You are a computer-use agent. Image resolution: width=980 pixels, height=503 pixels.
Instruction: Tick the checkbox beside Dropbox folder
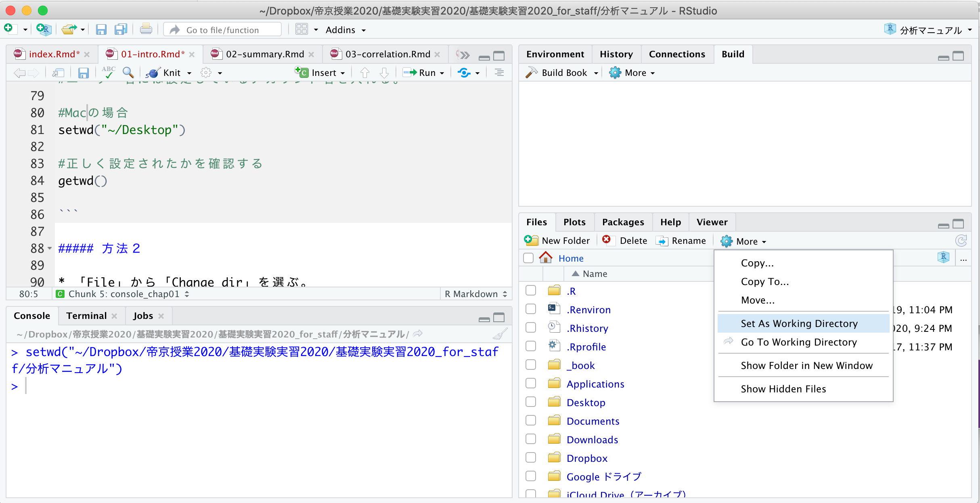[531, 458]
